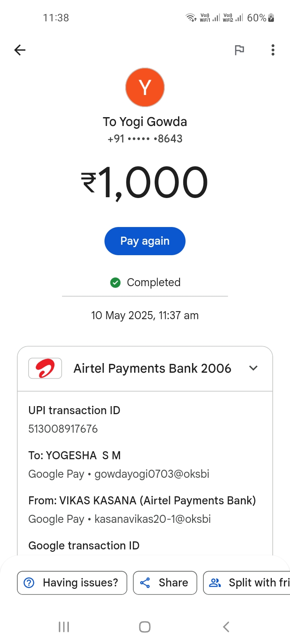Tap the battery status icon
Screen dimensions: 290x644
click(x=271, y=18)
